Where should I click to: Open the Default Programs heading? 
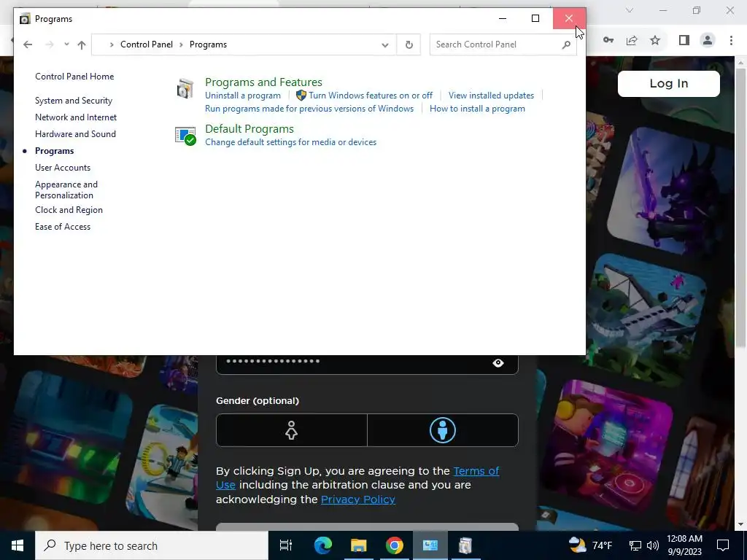(x=249, y=128)
